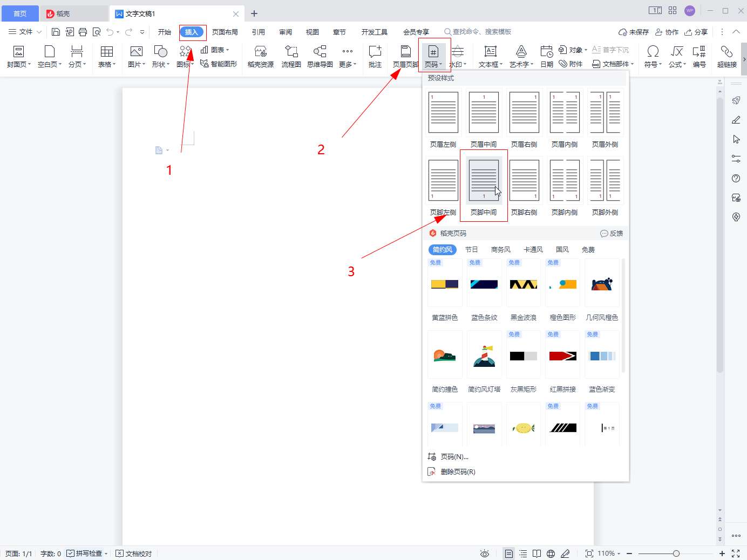The width and height of the screenshot is (747, 560).
Task: Click Attachment (附件) tool
Action: (x=571, y=64)
